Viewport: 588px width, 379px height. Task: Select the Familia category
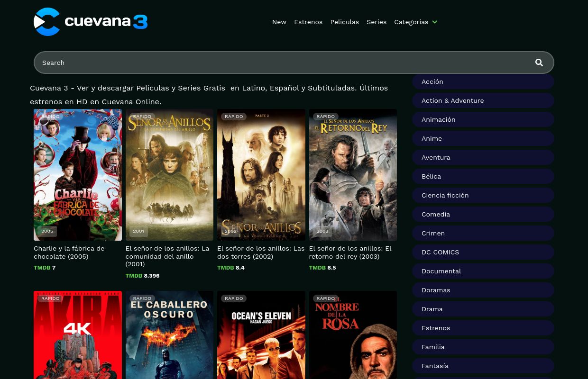(483, 347)
